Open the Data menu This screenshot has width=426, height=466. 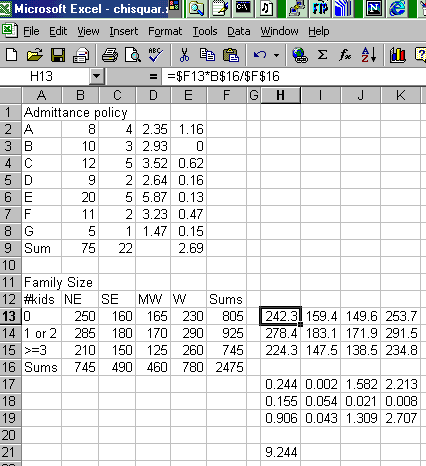[x=239, y=31]
